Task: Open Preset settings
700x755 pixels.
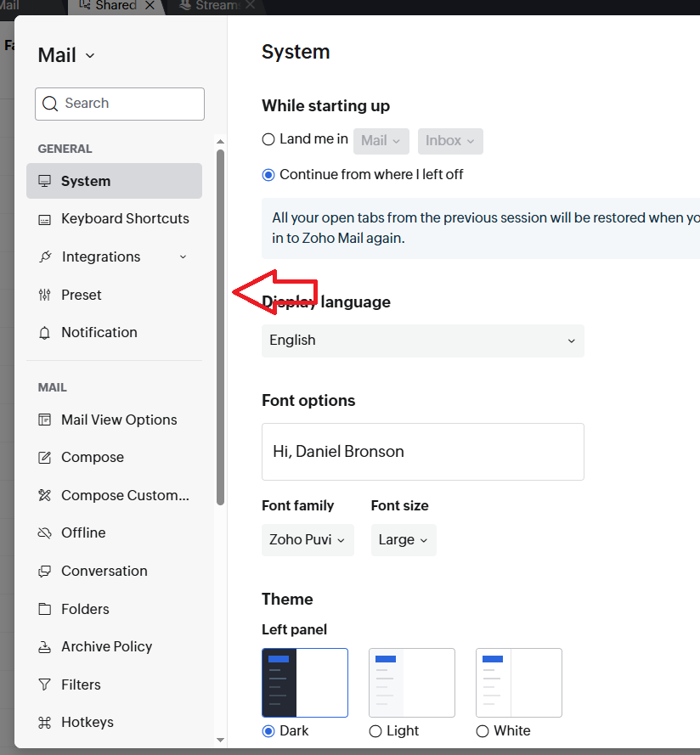Action: (x=114, y=295)
